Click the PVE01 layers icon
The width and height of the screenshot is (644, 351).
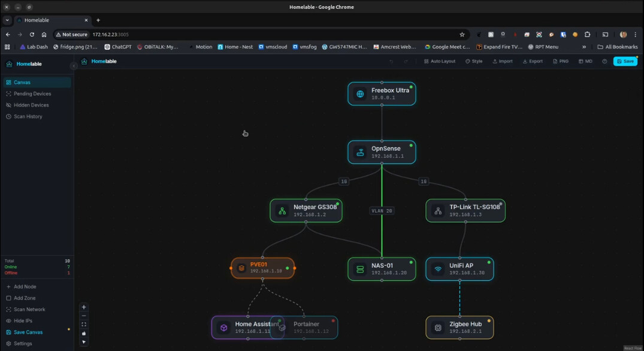click(x=241, y=268)
